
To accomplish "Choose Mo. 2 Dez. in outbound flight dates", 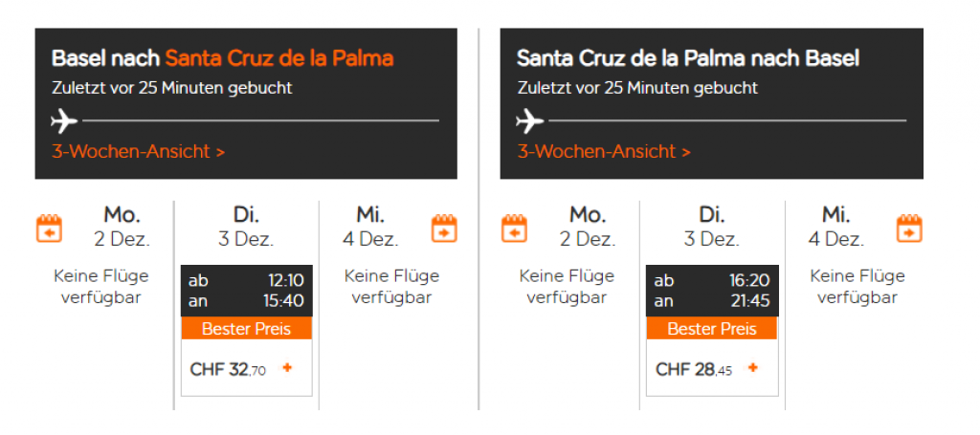I will (122, 226).
